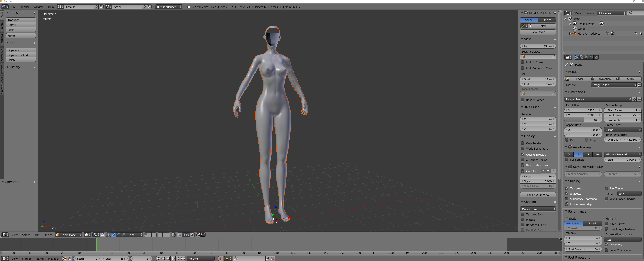Open the Help menu

51,7
